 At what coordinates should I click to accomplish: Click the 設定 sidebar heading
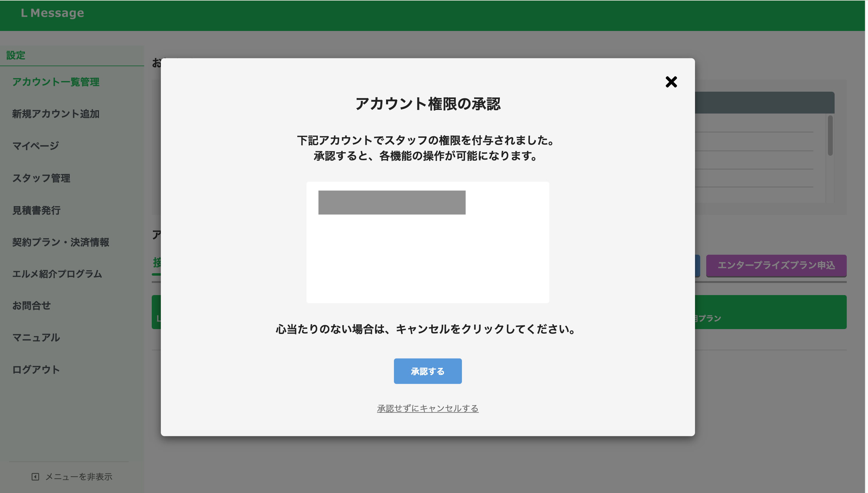coord(16,55)
